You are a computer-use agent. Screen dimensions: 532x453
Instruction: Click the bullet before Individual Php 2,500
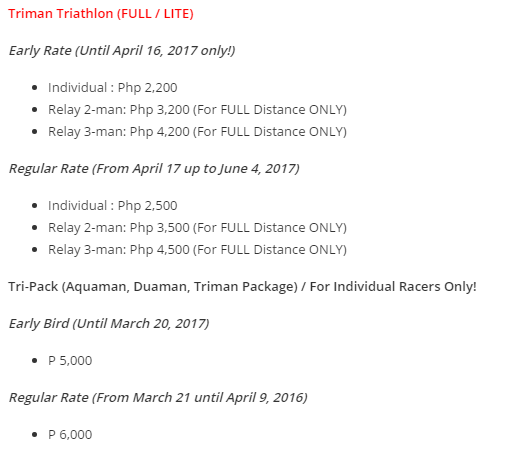click(34, 206)
